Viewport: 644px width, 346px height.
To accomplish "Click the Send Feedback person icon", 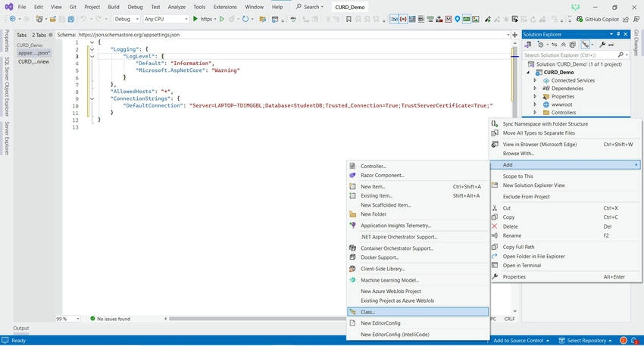I will (x=636, y=19).
